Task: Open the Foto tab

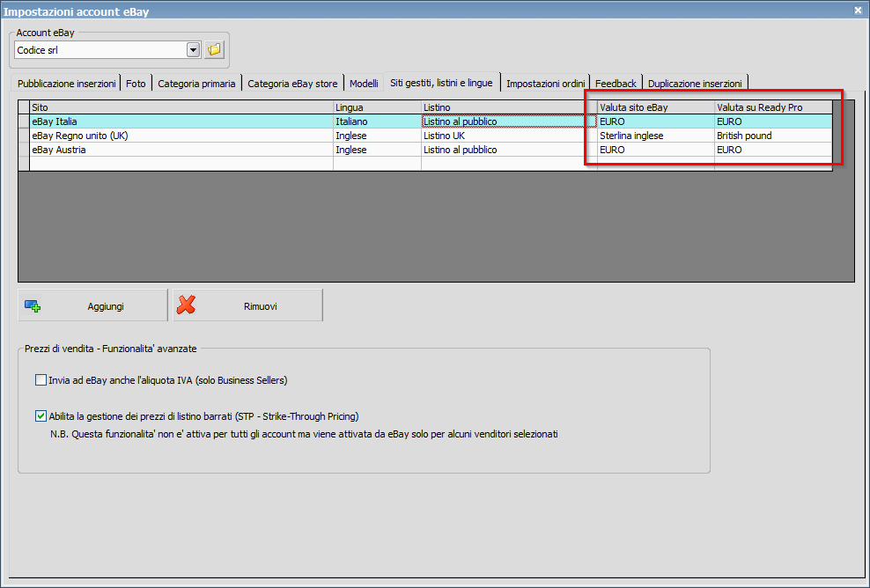Action: pos(136,84)
